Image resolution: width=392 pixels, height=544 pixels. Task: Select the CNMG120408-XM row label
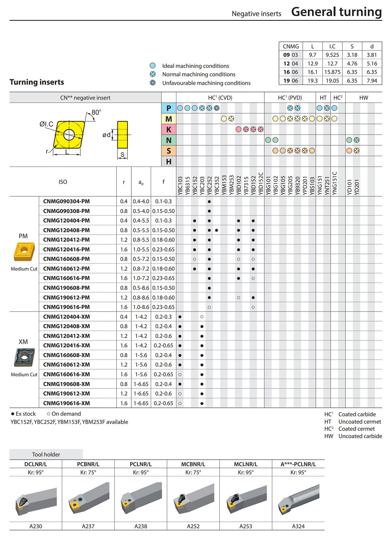pyautogui.click(x=66, y=326)
